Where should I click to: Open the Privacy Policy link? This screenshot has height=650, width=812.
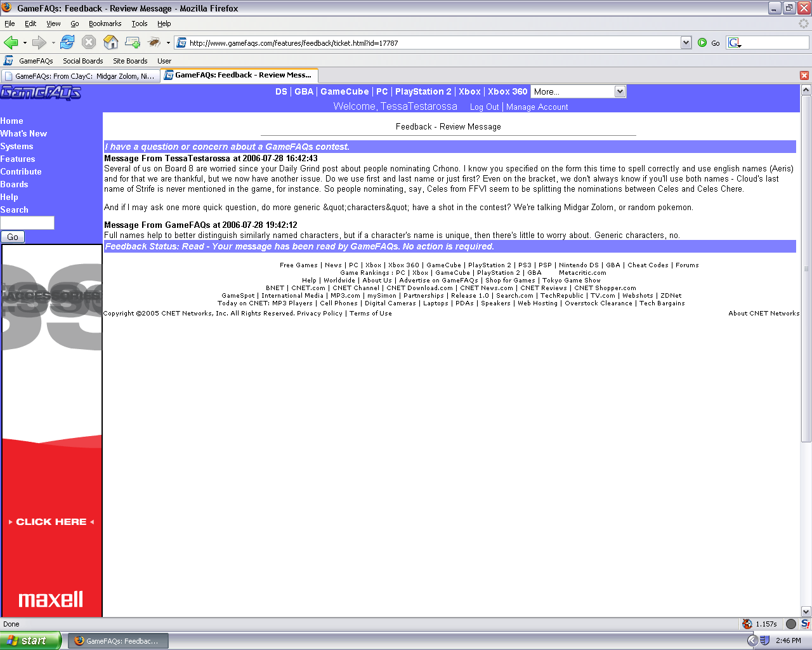click(320, 314)
